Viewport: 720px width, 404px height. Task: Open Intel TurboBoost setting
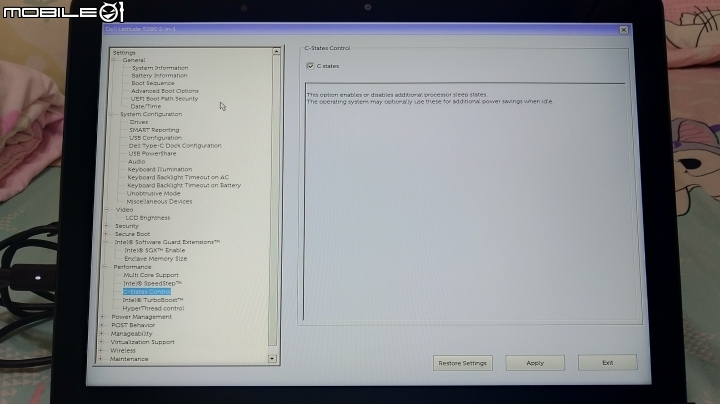[x=153, y=300]
